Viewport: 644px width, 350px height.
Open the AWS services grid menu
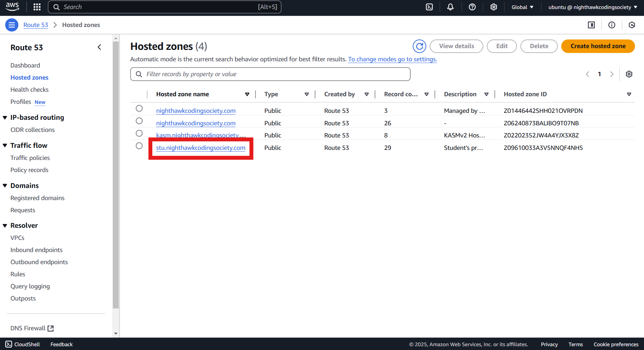37,7
